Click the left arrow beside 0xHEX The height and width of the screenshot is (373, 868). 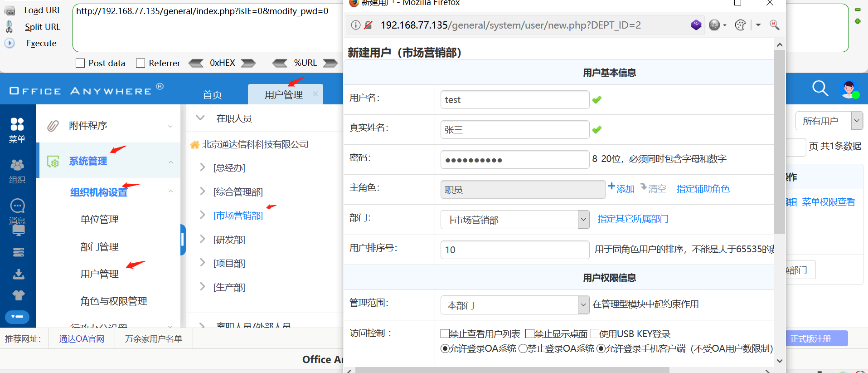click(196, 63)
